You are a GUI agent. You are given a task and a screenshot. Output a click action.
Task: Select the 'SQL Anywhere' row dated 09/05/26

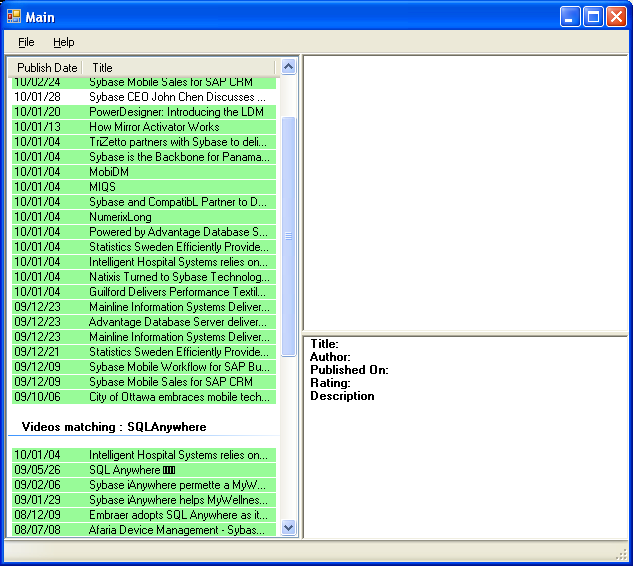click(x=144, y=470)
